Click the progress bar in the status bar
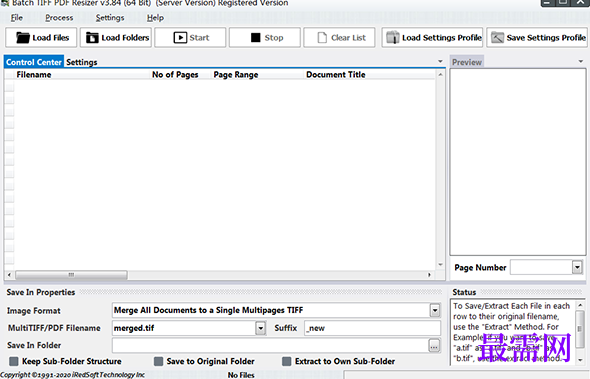This screenshot has width=590, height=379. 467,375
